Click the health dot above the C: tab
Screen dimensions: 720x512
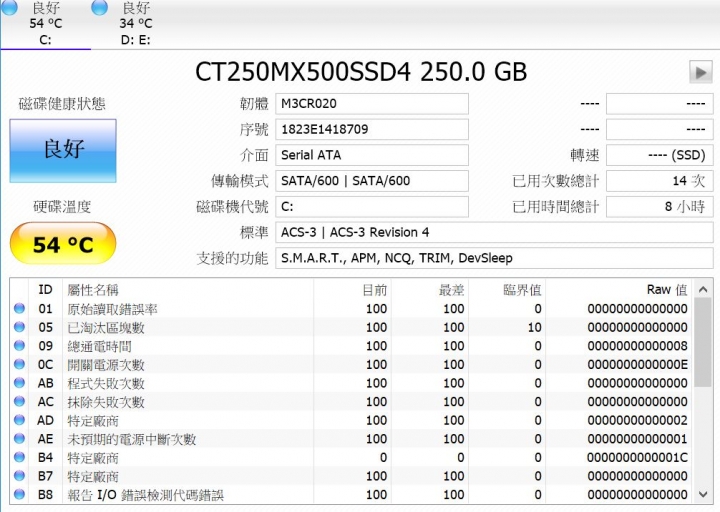click(x=10, y=7)
